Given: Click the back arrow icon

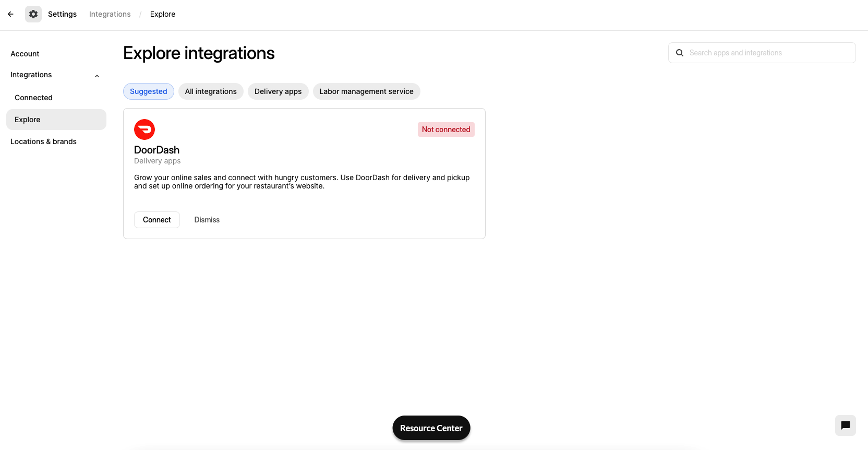Looking at the screenshot, I should tap(10, 14).
